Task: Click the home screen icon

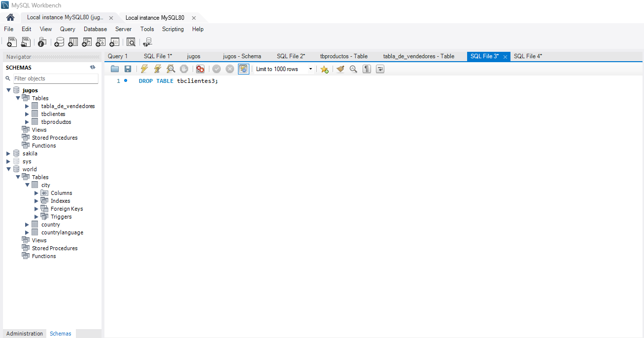Action: point(10,17)
